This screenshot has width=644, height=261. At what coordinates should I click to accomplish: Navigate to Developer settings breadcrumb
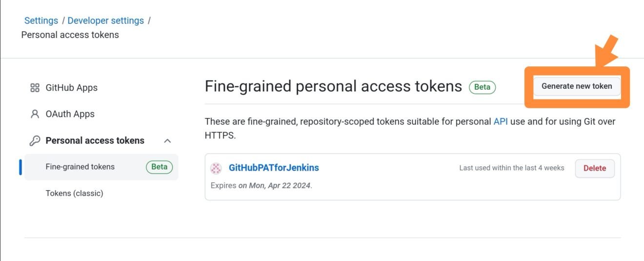105,20
